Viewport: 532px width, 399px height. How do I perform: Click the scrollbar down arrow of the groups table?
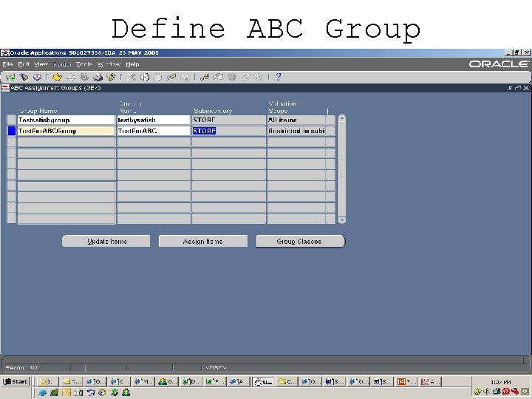click(x=342, y=220)
